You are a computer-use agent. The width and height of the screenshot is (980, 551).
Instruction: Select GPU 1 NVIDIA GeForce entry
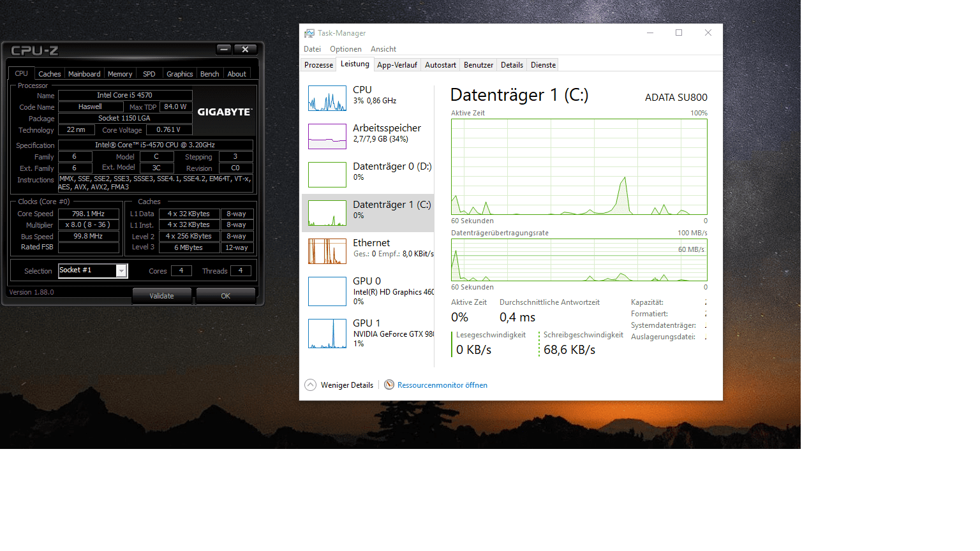coord(368,333)
